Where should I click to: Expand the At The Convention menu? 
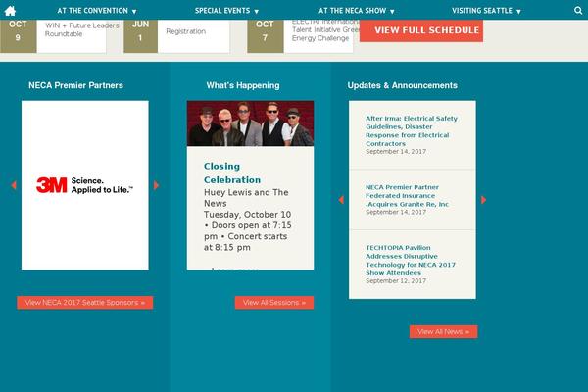pyautogui.click(x=97, y=11)
